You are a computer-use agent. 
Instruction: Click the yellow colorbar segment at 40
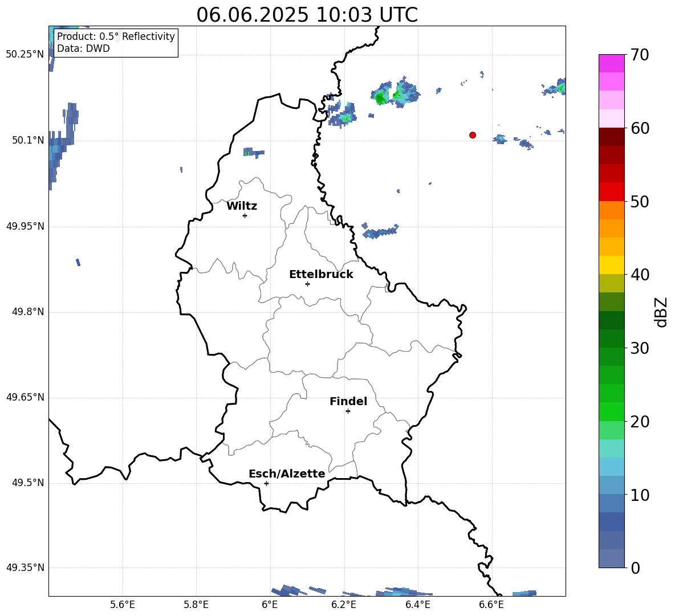(x=612, y=265)
